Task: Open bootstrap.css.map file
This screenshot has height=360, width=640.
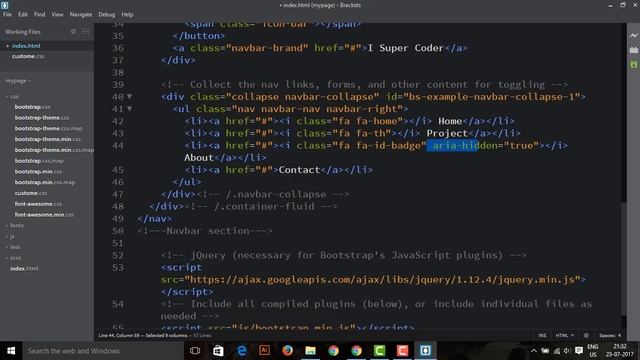Action: pos(39,161)
